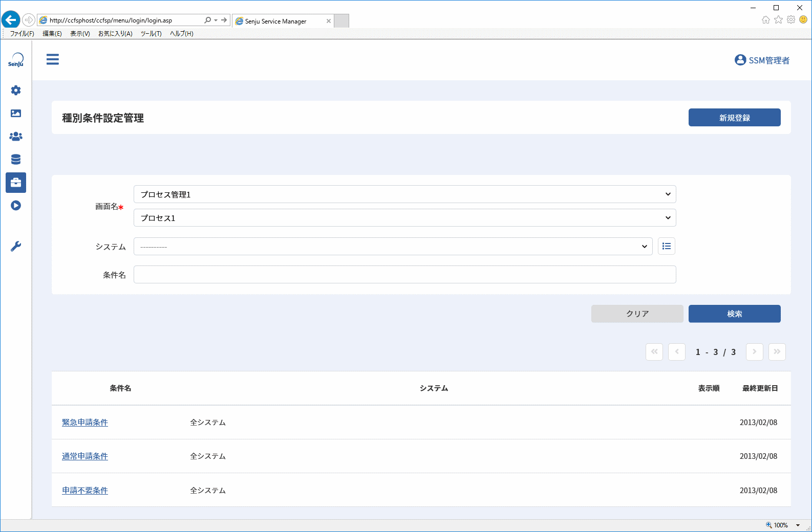Click the 新規登録 button
Screen dimensions: 812x532
(735, 118)
